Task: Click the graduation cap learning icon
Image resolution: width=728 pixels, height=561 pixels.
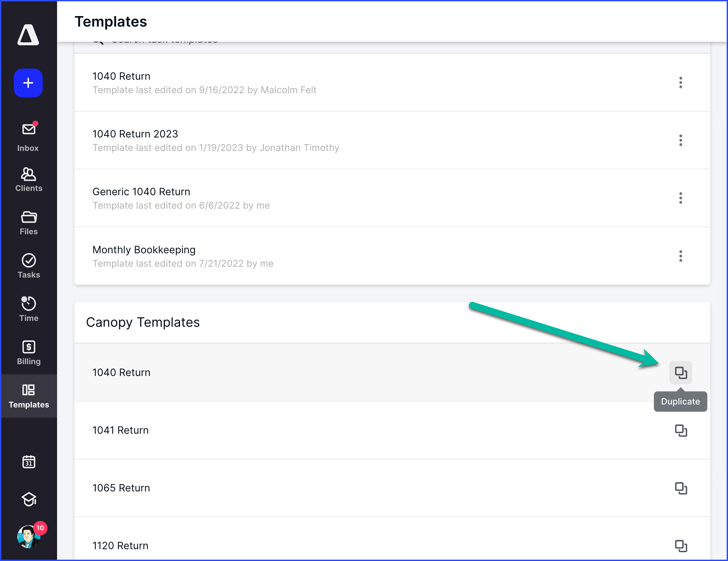Action: 29,499
